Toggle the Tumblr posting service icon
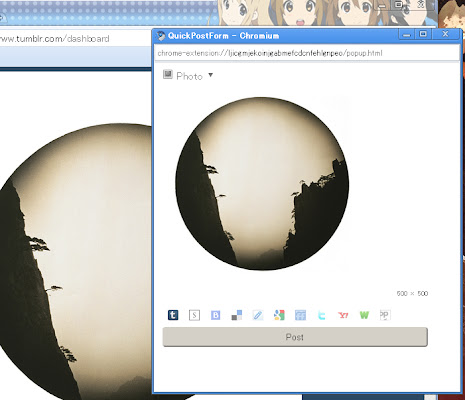Image resolution: width=465 pixels, height=400 pixels. [173, 315]
